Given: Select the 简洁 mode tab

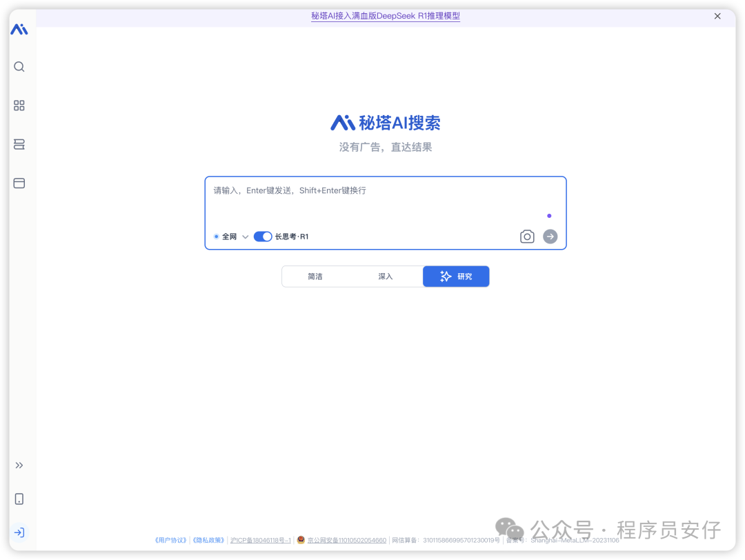Looking at the screenshot, I should pos(315,277).
